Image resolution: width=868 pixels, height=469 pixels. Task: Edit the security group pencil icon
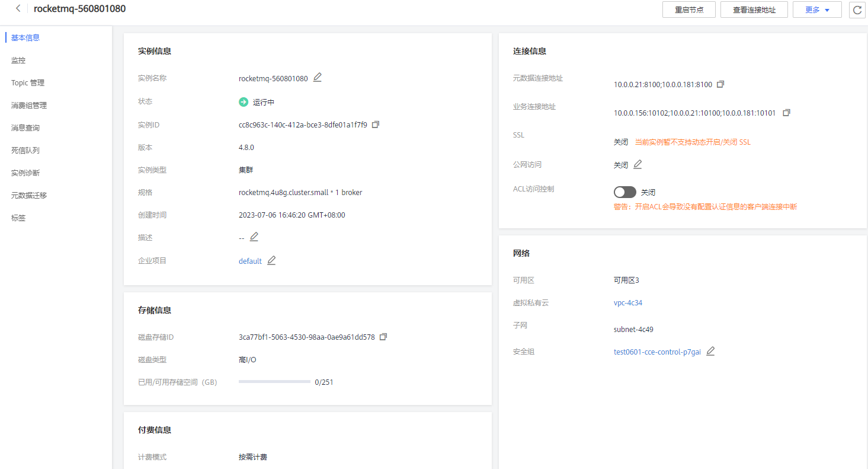coord(710,351)
